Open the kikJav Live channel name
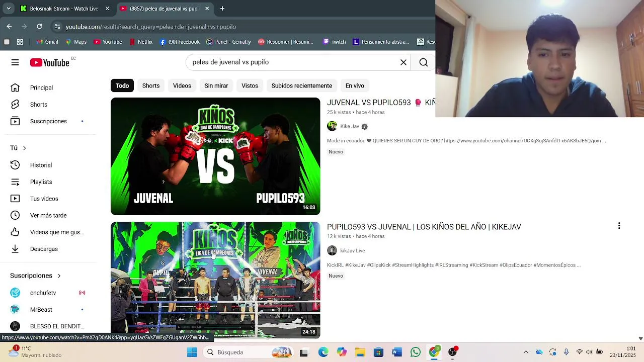Image resolution: width=644 pixels, height=362 pixels. point(353,250)
